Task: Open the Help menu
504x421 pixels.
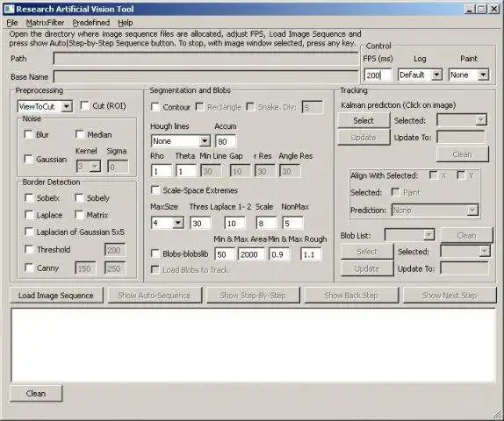Action: [125, 23]
